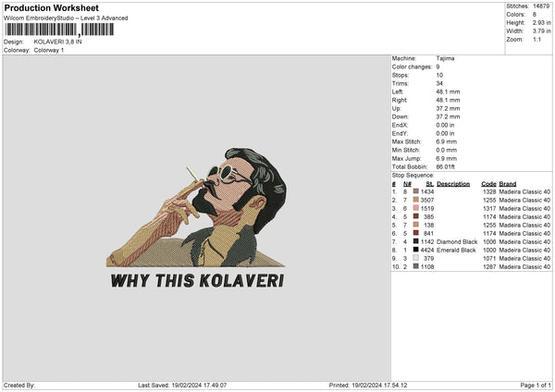The image size is (555, 392).
Task: Click the Code column header
Action: tap(488, 184)
